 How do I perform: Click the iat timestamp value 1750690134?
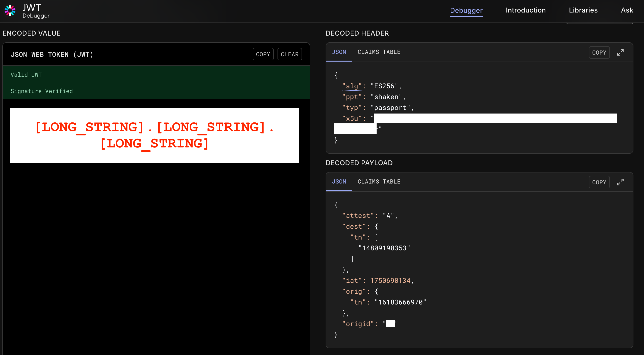point(390,280)
